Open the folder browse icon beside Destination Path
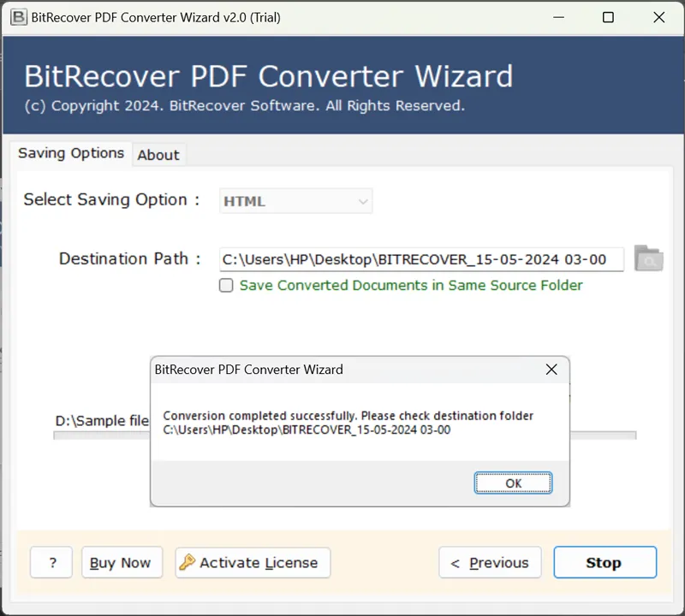Screen dimensions: 685x616 (648, 258)
